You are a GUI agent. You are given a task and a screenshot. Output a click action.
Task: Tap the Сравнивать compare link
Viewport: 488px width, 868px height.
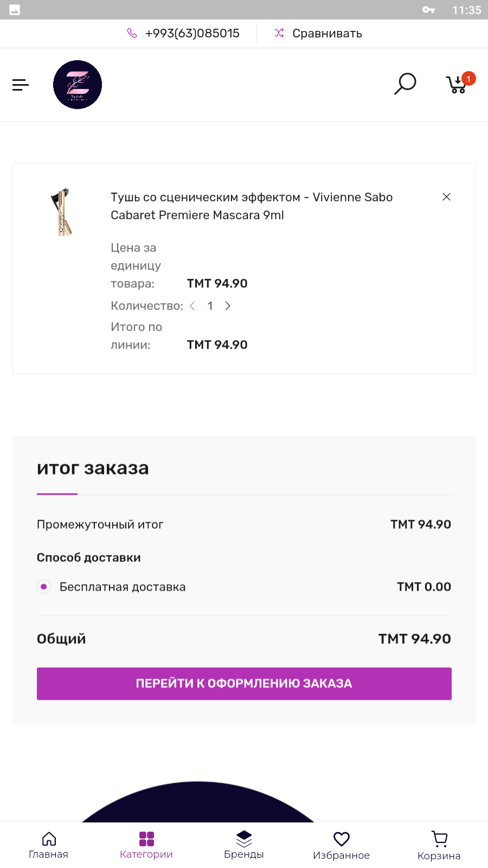[327, 33]
